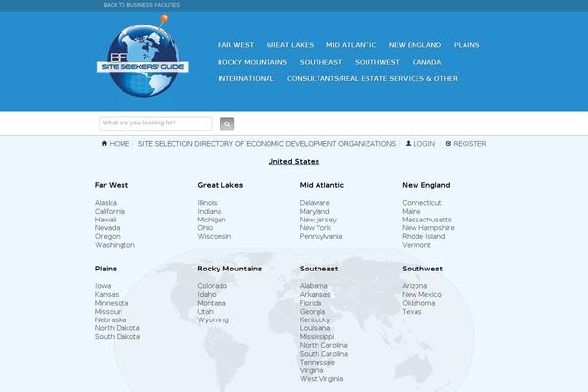588x392 pixels.
Task: Select South Dakota state link
Action: coord(118,337)
